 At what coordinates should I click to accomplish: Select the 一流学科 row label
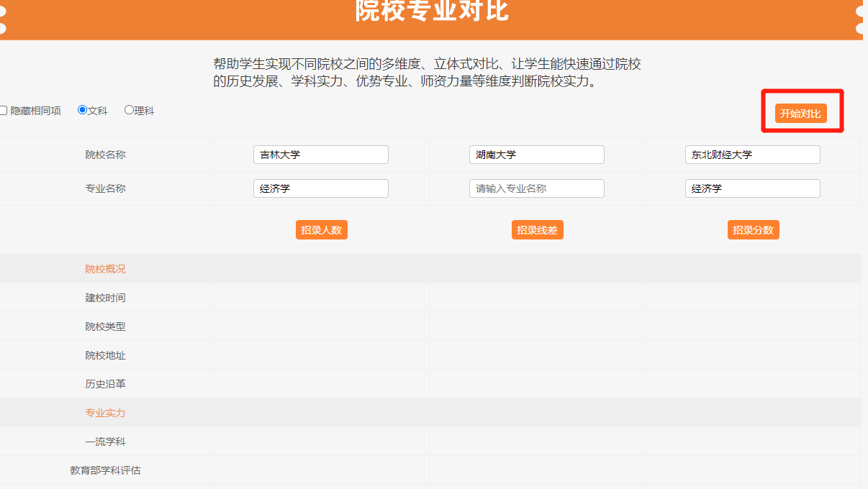pyautogui.click(x=105, y=442)
